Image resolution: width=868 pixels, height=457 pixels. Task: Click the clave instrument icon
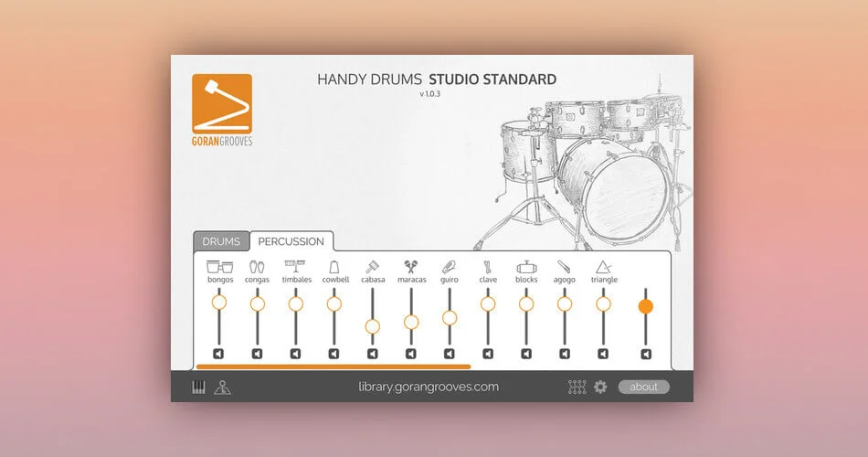[x=488, y=267]
